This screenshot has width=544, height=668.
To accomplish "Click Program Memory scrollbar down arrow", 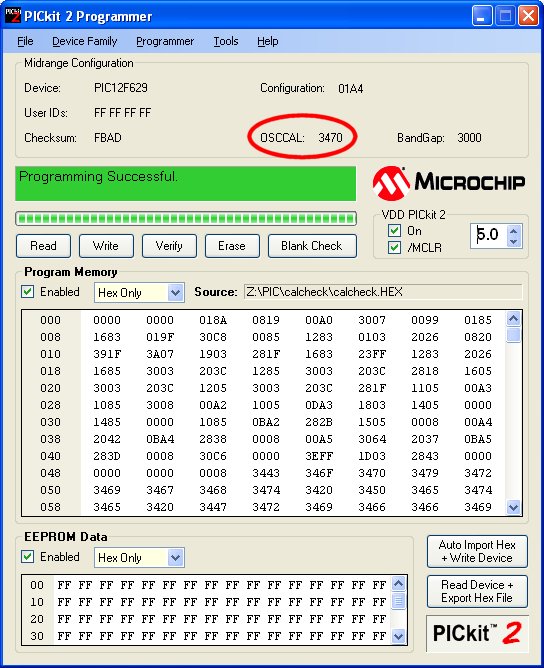I will (x=513, y=507).
